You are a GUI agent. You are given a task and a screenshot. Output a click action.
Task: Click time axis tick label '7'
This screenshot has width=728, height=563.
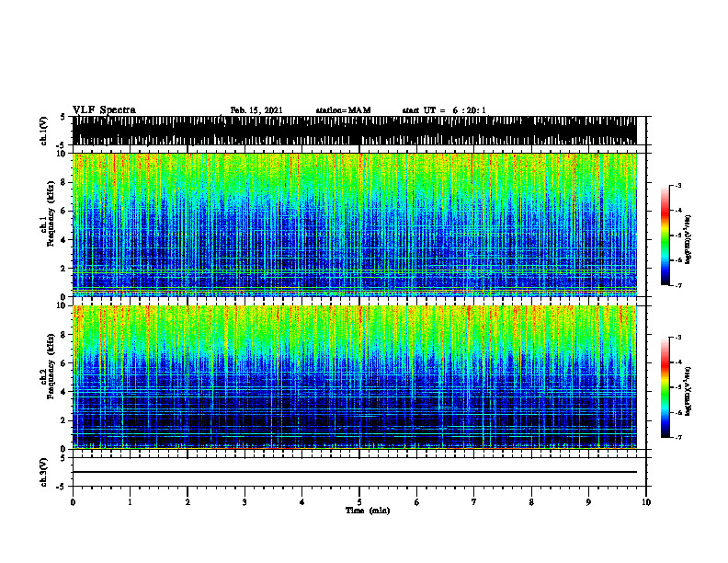click(x=474, y=502)
